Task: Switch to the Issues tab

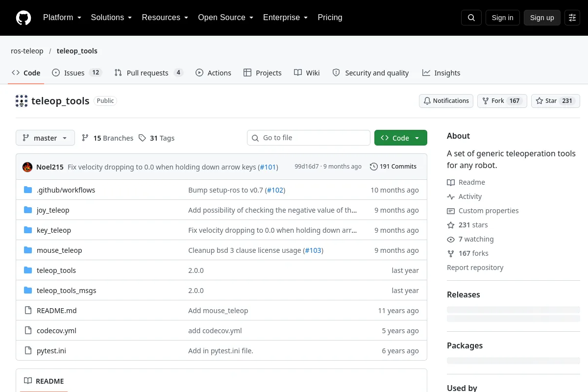Action: [x=76, y=73]
